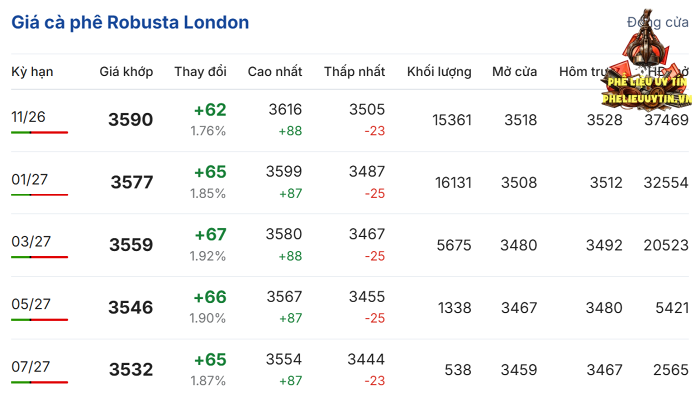Select the Cao nhất column header

(x=275, y=71)
